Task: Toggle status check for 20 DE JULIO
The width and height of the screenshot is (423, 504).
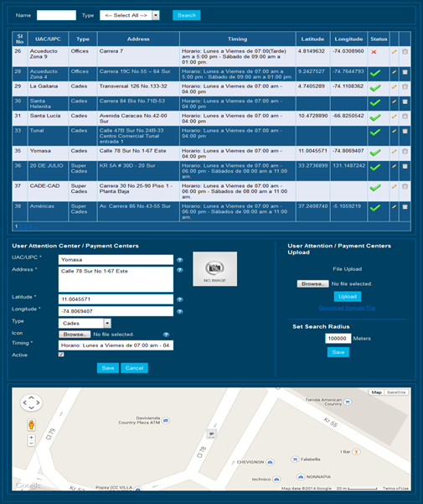Action: pyautogui.click(x=375, y=167)
